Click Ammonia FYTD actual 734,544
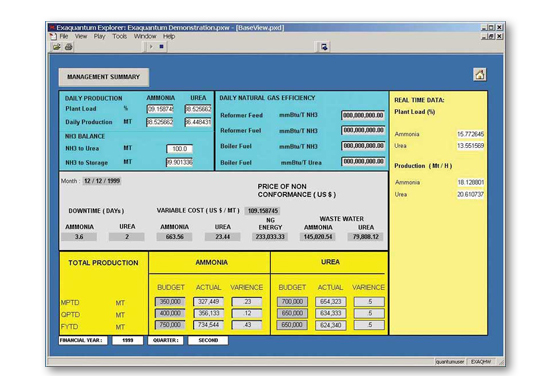The height and width of the screenshot is (376, 551). pyautogui.click(x=208, y=325)
